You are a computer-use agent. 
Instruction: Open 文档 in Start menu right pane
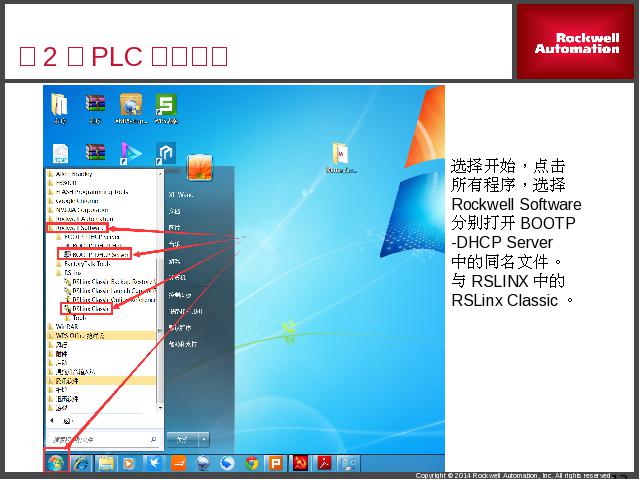(x=175, y=211)
